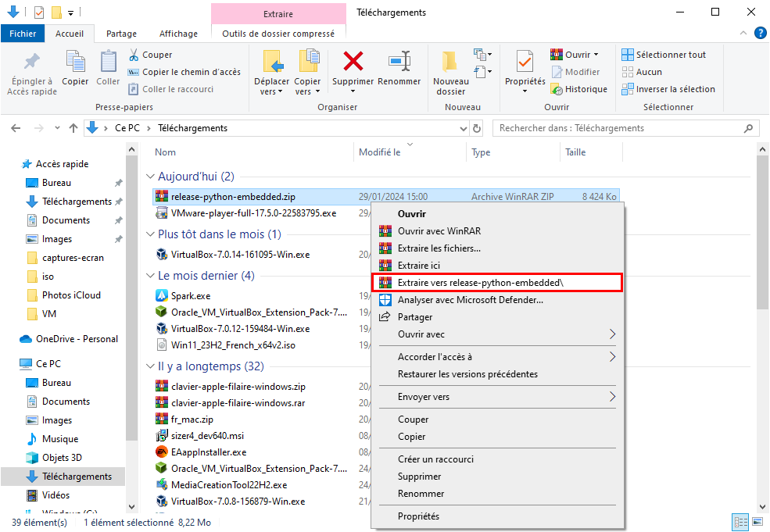Click the Couper scissors icon in ribbon
The width and height of the screenshot is (770, 532).
[133, 55]
